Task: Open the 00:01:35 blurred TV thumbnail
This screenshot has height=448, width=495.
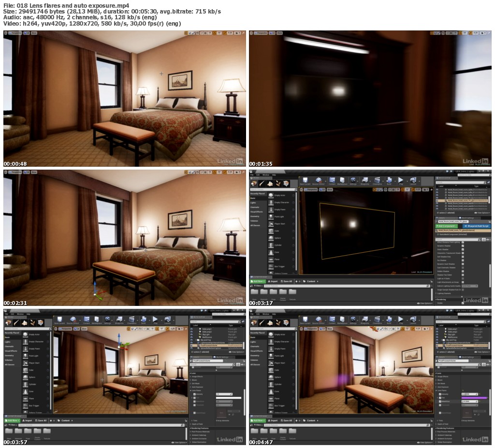Action: coord(370,99)
